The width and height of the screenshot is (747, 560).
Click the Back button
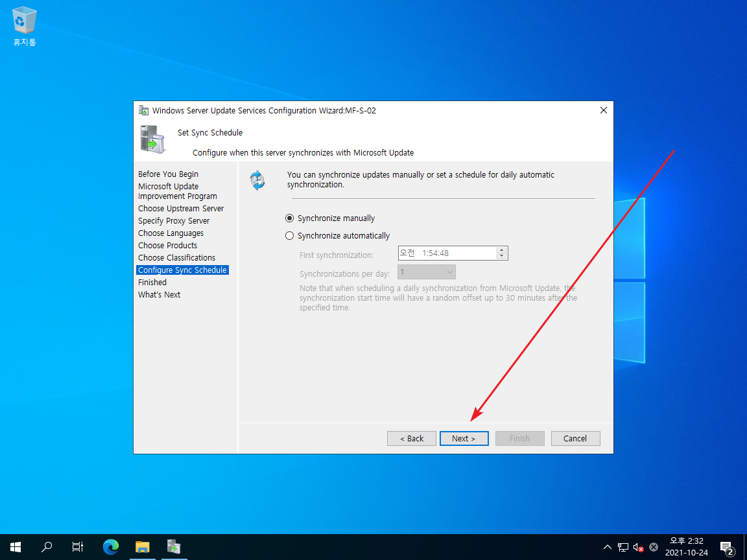tap(412, 439)
